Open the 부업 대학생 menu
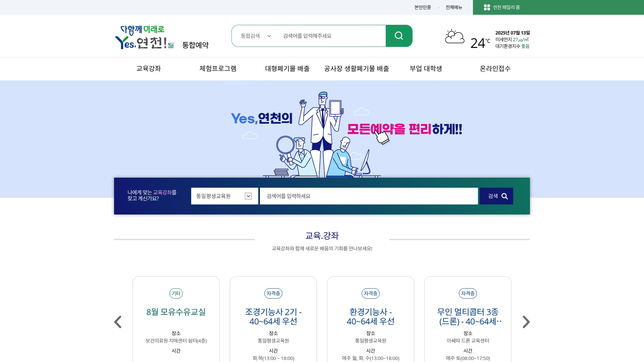Viewport: 644px width, 362px height. [x=426, y=69]
